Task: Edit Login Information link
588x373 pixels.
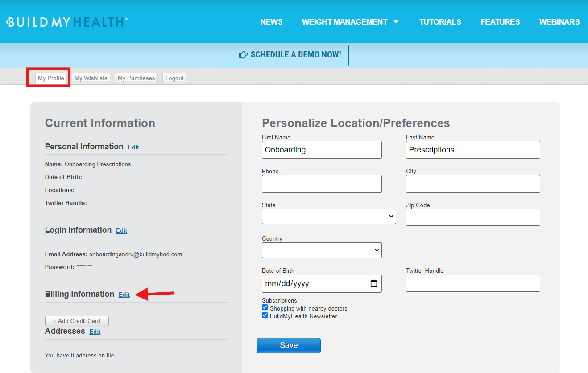Action: point(121,230)
